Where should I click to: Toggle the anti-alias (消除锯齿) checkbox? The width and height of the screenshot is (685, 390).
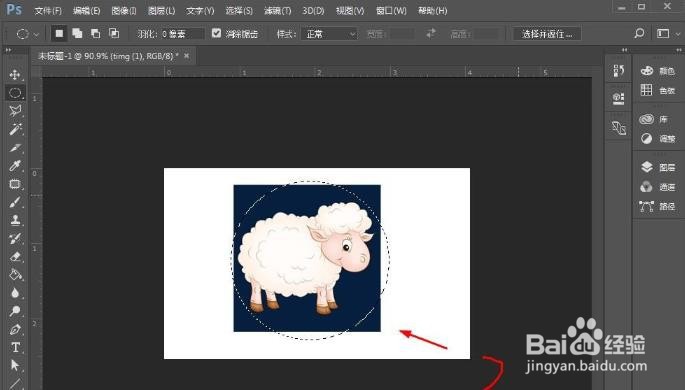(216, 33)
